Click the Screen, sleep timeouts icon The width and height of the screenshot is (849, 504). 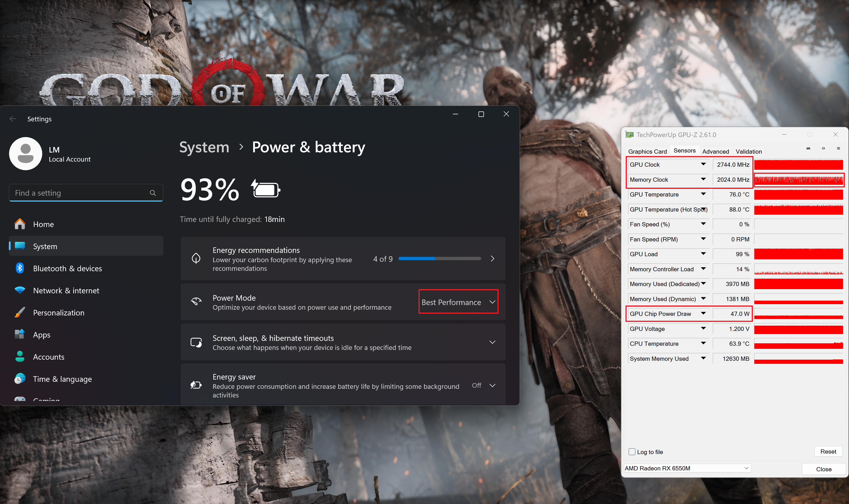pyautogui.click(x=196, y=342)
